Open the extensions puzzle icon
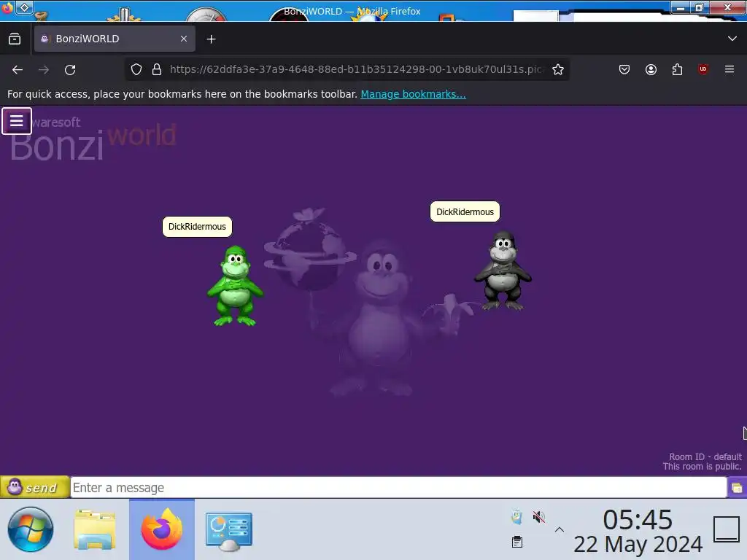This screenshot has height=560, width=747. point(677,69)
